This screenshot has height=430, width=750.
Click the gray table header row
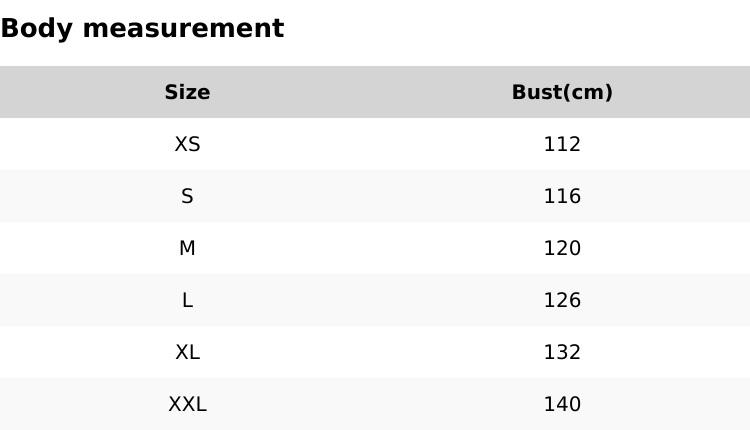(x=375, y=92)
